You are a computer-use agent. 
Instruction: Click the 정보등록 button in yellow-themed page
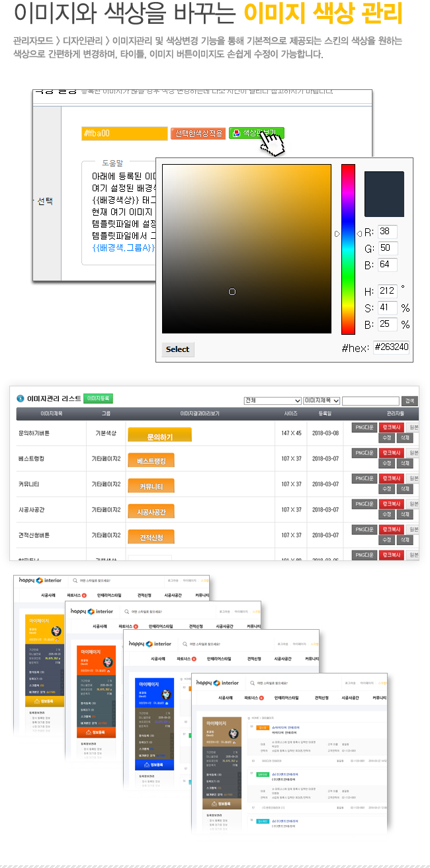(x=44, y=701)
